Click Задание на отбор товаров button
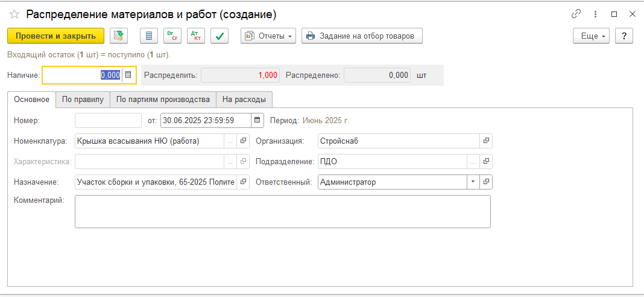The image size is (644, 297). click(361, 36)
